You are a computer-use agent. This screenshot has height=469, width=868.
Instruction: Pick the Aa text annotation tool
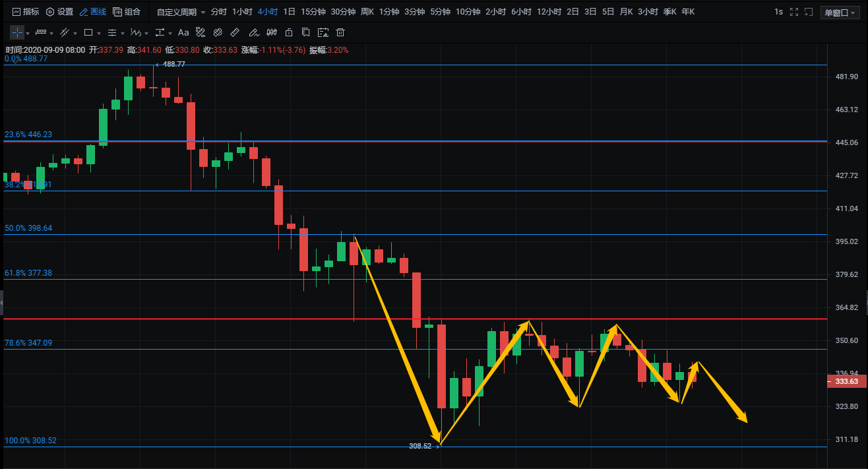(183, 32)
